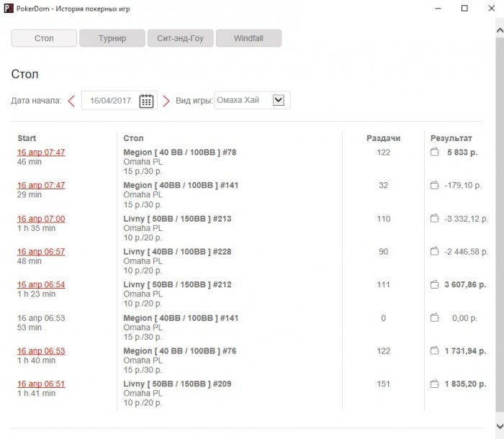504x439 pixels.
Task: Select the Стол tab
Action: pos(44,38)
